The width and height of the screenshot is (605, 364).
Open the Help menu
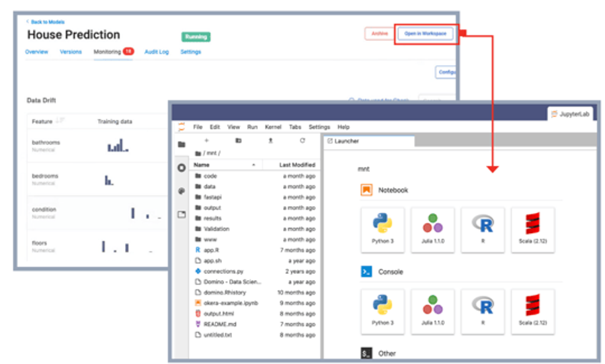(x=344, y=127)
